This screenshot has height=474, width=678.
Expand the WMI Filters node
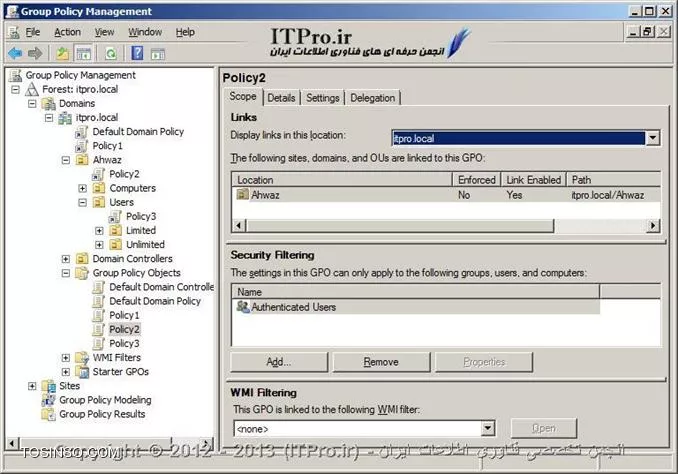click(x=66, y=358)
